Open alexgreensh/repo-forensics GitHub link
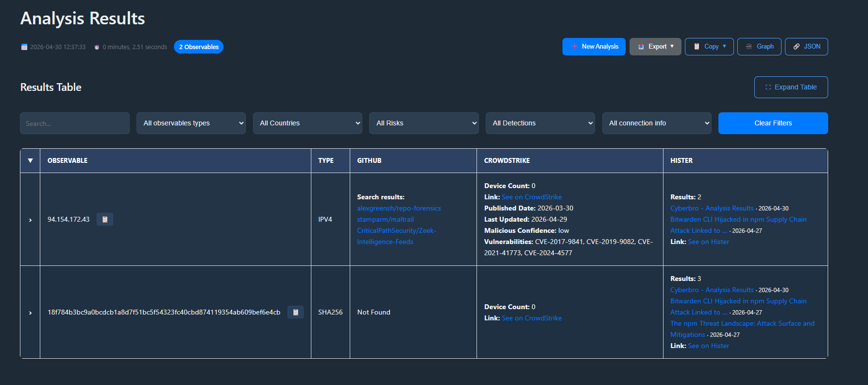Viewport: 868px width, 385px height. 399,208
